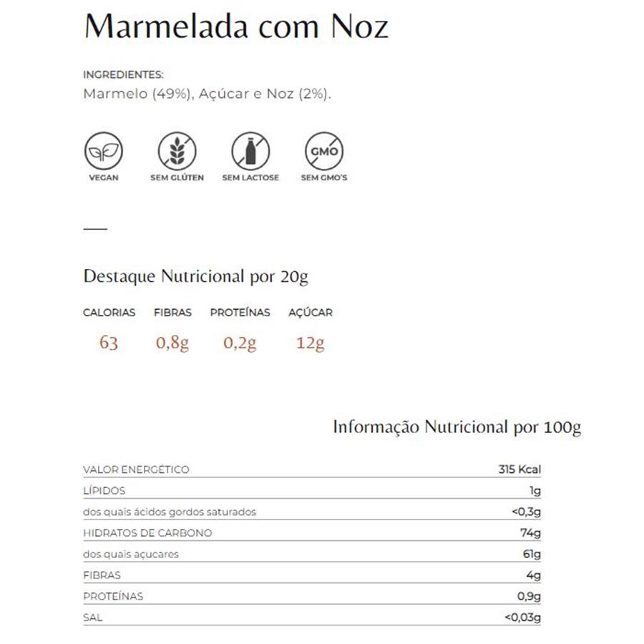The image size is (644, 644).
Task: Click the Valor Energético table row label
Action: click(136, 469)
